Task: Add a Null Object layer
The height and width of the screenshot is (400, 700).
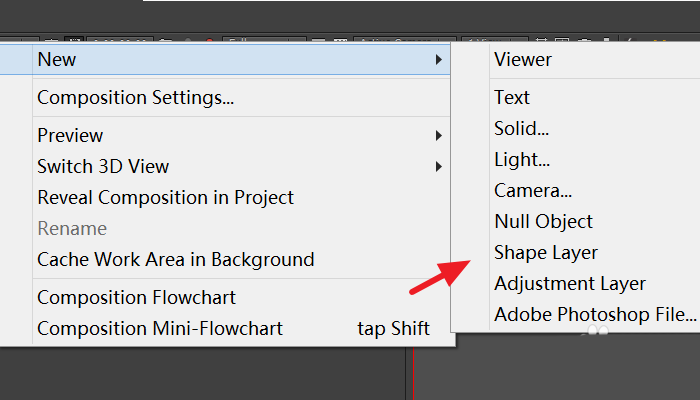Action: point(543,221)
